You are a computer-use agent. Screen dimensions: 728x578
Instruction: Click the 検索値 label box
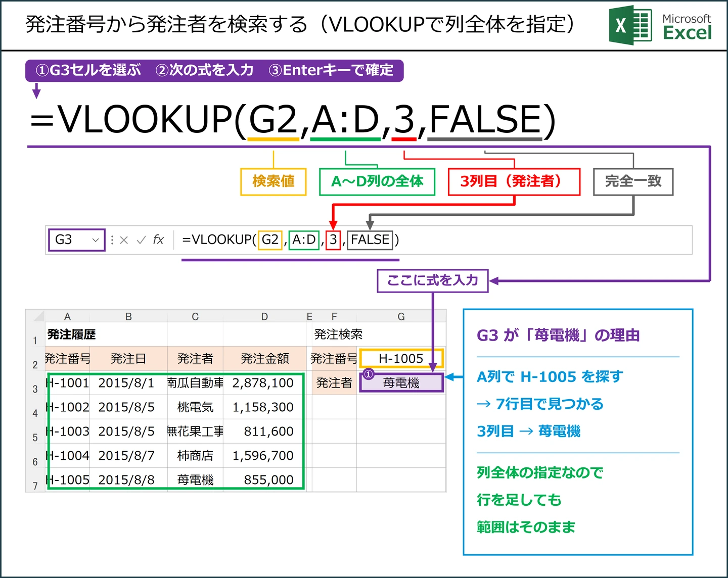[x=274, y=181]
